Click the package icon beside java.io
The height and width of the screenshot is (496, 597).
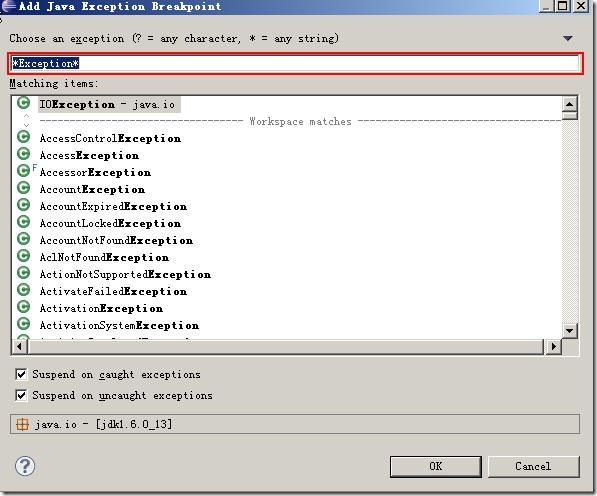(22, 424)
